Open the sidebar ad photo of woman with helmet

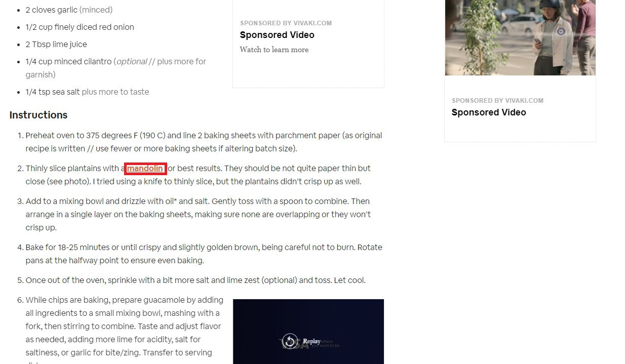coord(520,37)
